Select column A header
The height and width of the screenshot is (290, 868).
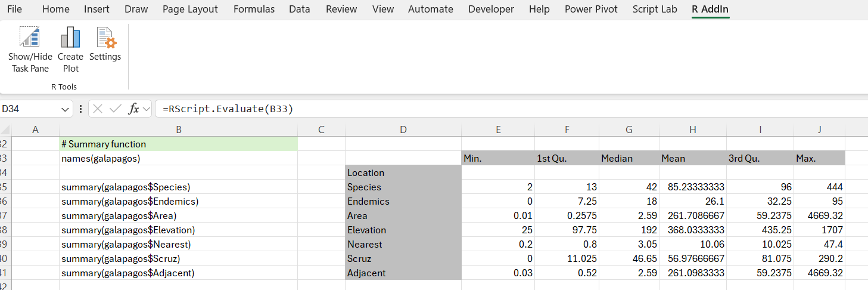[x=35, y=129]
